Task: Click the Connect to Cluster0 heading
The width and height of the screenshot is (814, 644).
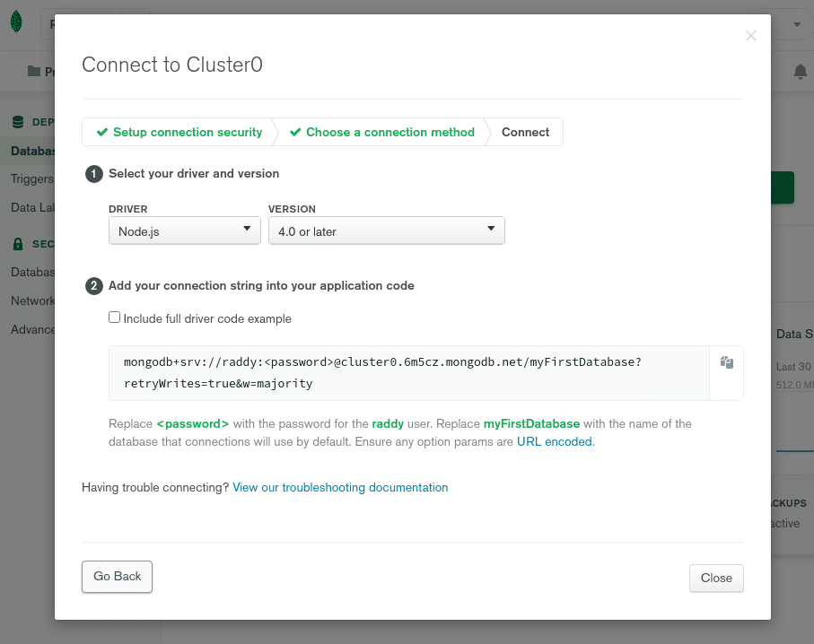Action: [x=172, y=65]
